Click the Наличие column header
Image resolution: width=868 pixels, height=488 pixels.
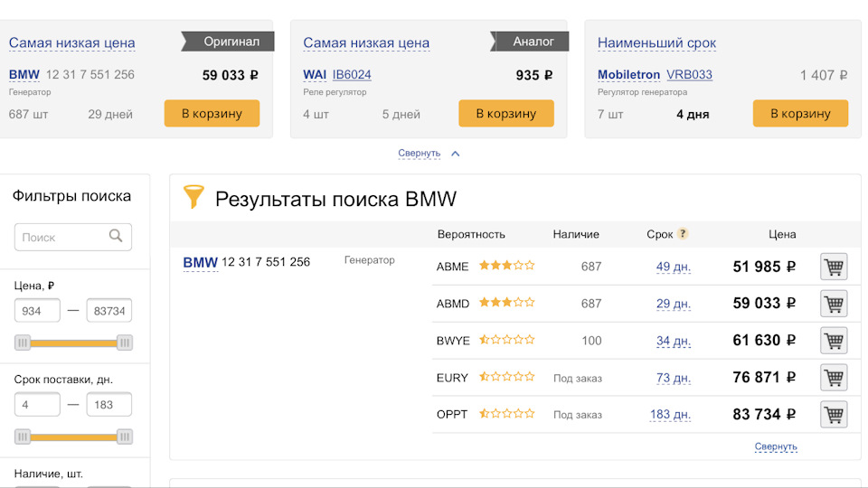[x=576, y=234]
